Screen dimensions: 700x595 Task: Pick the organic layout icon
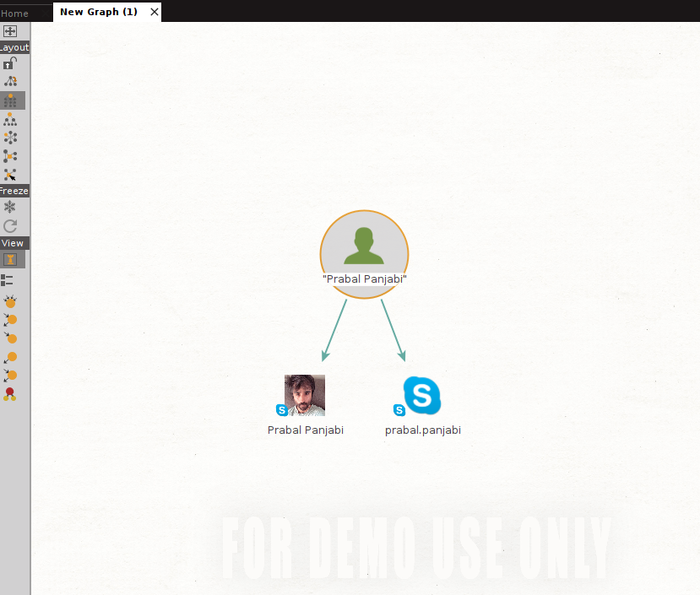pyautogui.click(x=10, y=156)
